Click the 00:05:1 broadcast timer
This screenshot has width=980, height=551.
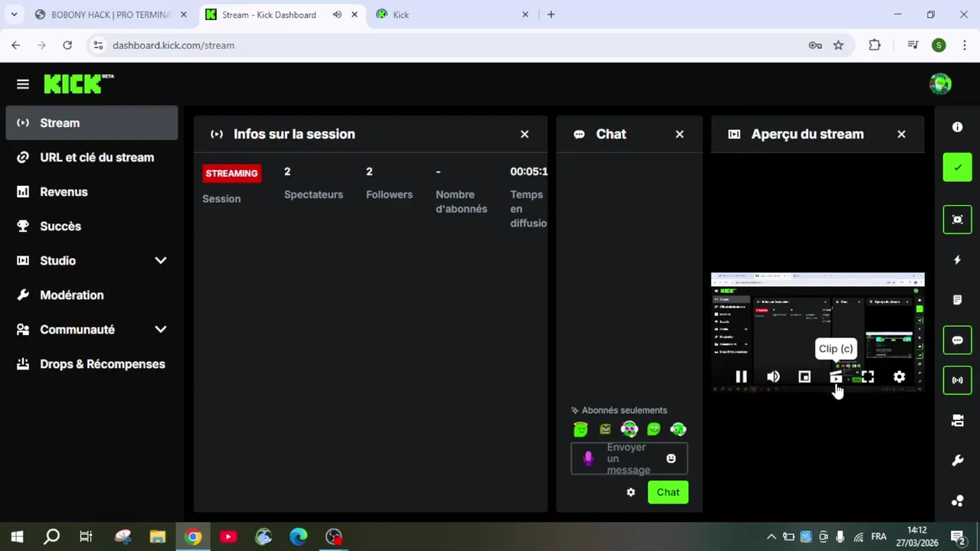529,171
